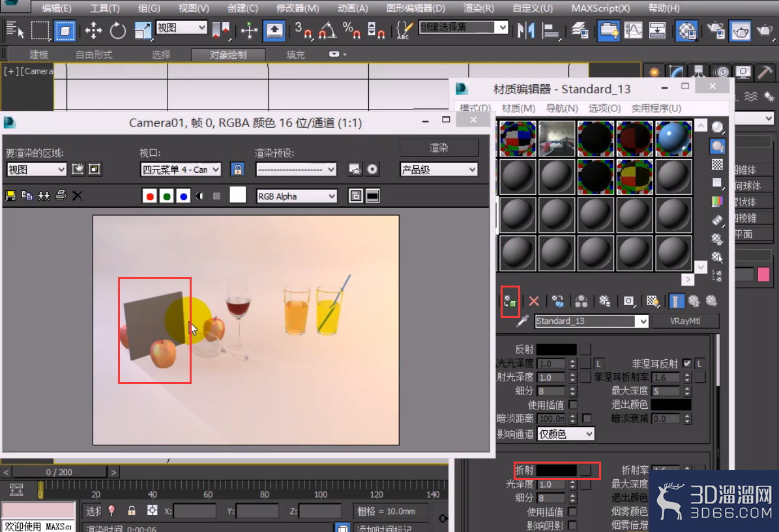Click the L lock button beside 高光光泽度
The height and width of the screenshot is (532, 779).
pyautogui.click(x=598, y=364)
